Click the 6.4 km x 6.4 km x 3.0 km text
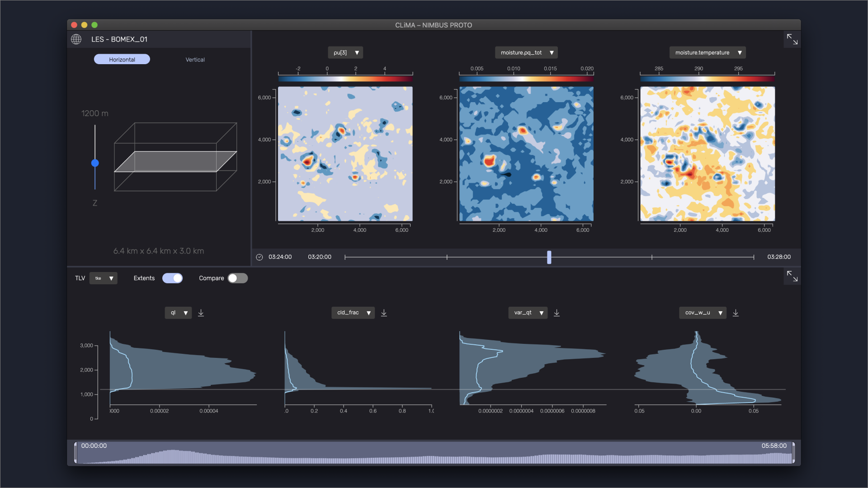Image resolution: width=868 pixels, height=488 pixels. coord(159,251)
